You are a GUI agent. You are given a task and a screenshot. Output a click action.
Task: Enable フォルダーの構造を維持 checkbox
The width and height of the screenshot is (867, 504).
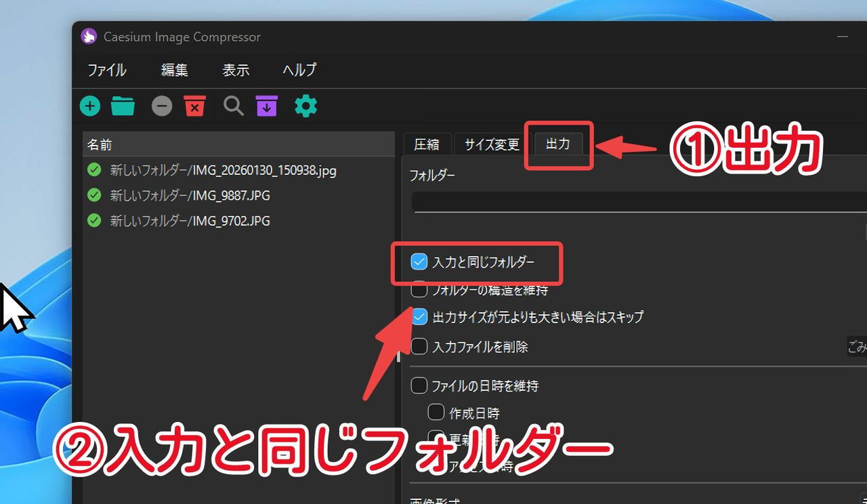[x=419, y=290]
